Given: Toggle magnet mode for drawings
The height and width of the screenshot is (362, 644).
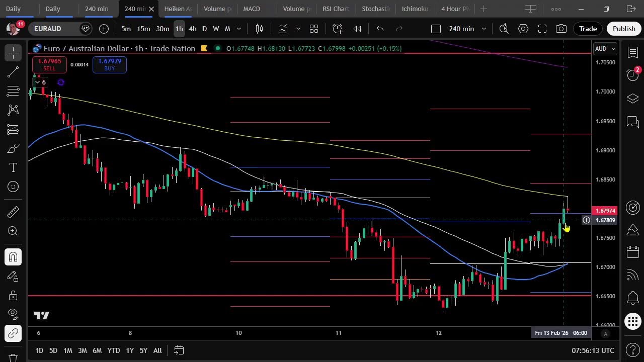Looking at the screenshot, I should (13, 257).
